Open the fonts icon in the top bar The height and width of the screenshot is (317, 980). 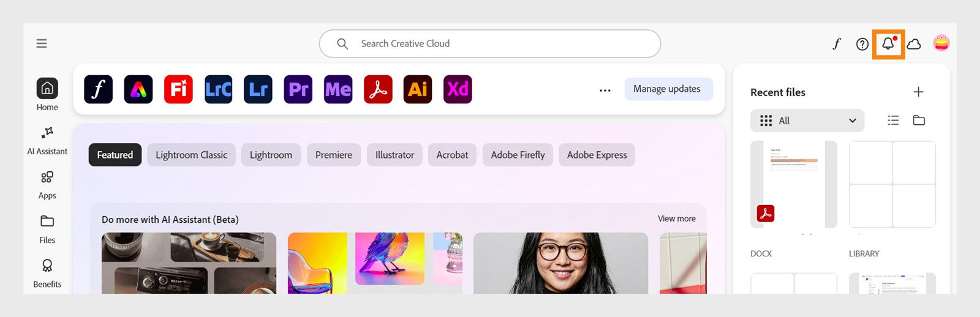[x=837, y=43]
